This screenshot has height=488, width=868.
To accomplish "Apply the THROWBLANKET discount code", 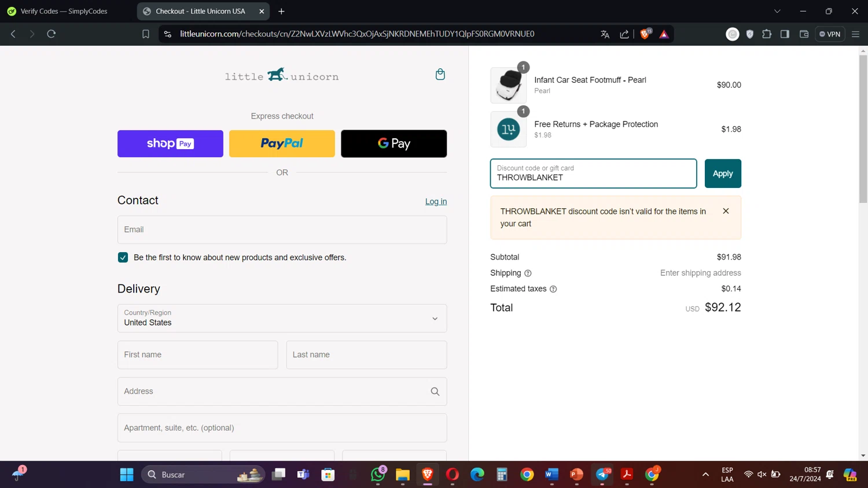I will 723,173.
